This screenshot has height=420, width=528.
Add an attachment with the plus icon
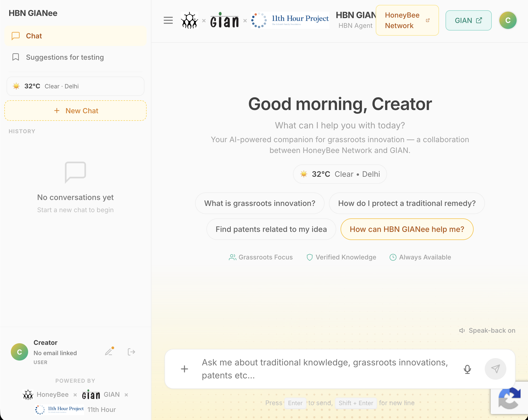(184, 369)
